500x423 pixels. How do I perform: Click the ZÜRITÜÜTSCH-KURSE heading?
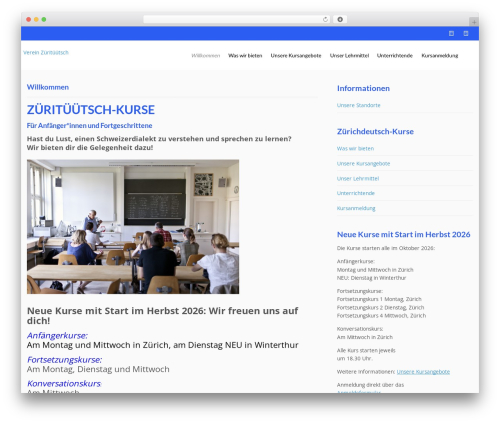pyautogui.click(x=91, y=110)
